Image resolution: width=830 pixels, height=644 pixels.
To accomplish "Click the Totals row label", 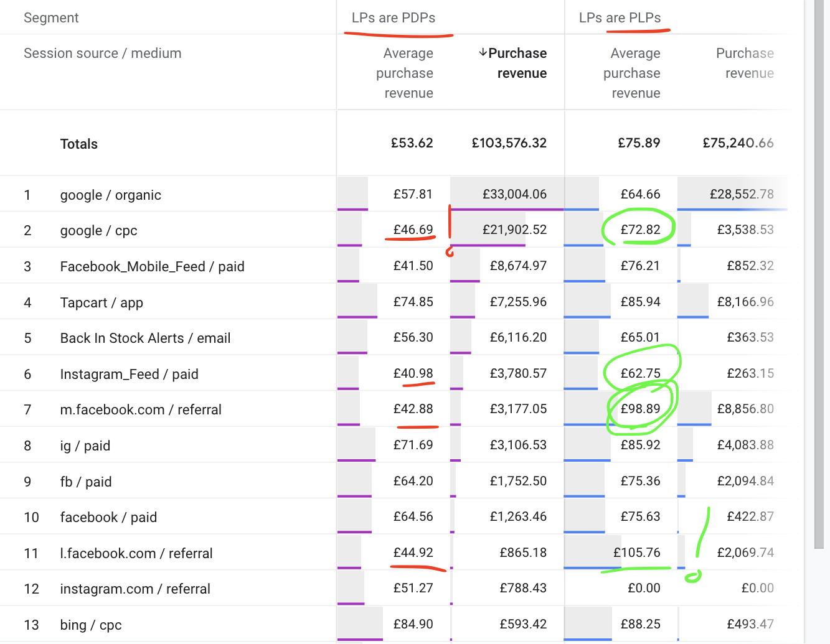I will click(x=79, y=144).
